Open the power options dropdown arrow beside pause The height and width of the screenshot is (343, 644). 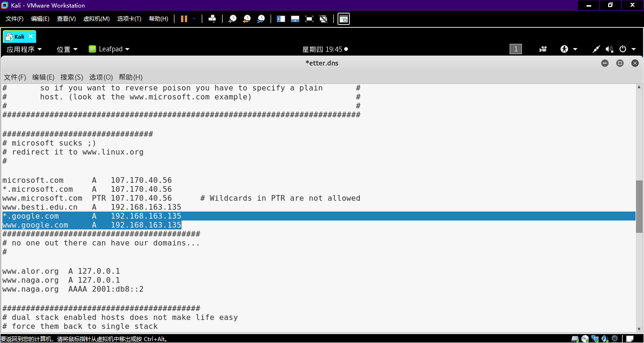click(194, 19)
